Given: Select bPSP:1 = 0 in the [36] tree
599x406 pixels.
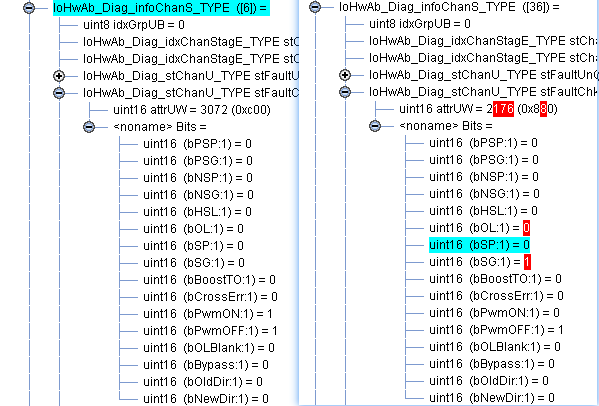Looking at the screenshot, I should [x=483, y=143].
